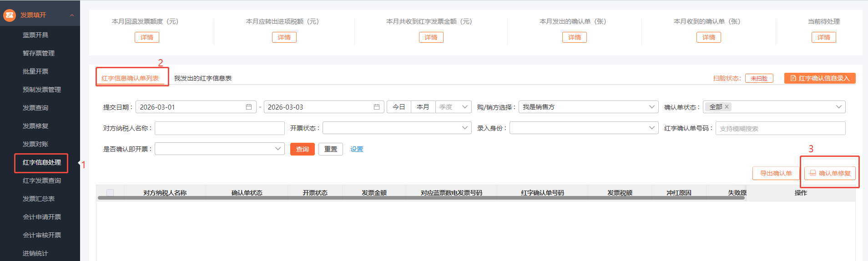Screen dimensions: 868x261
Task: Open end date calendar icon
Action: 377,107
